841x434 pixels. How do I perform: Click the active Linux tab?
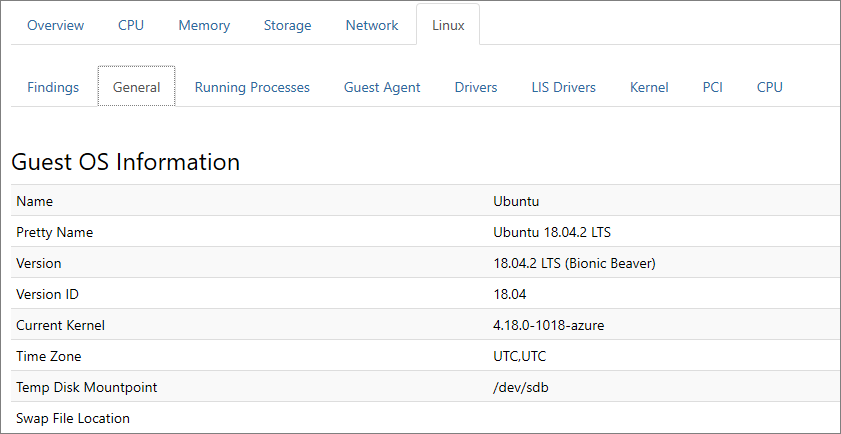click(448, 25)
